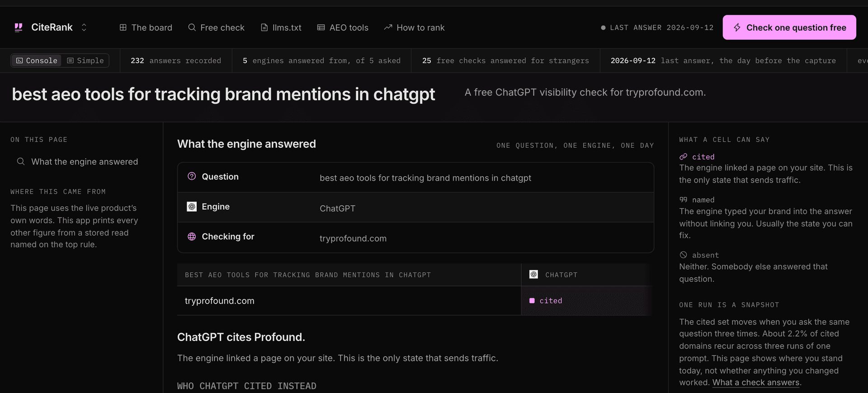The height and width of the screenshot is (393, 868).
Task: Switch to Console view
Action: click(x=37, y=61)
